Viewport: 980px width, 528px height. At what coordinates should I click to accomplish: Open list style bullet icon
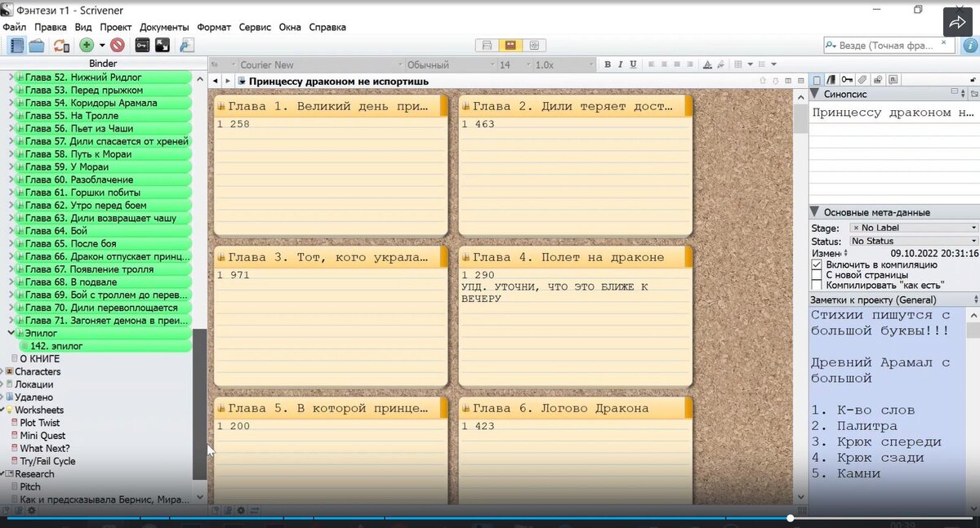pos(761,64)
